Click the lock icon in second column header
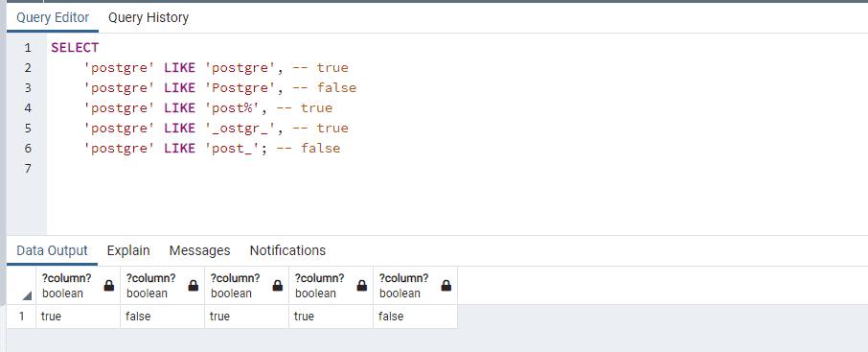The width and height of the screenshot is (868, 352). (x=194, y=286)
